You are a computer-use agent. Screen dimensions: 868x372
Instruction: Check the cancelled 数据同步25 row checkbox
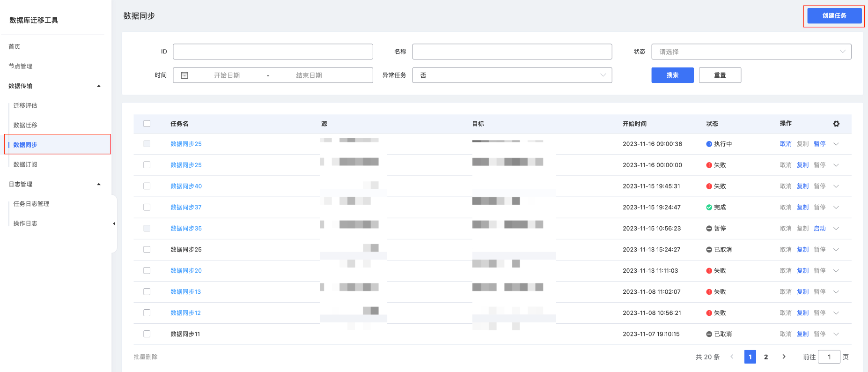147,249
